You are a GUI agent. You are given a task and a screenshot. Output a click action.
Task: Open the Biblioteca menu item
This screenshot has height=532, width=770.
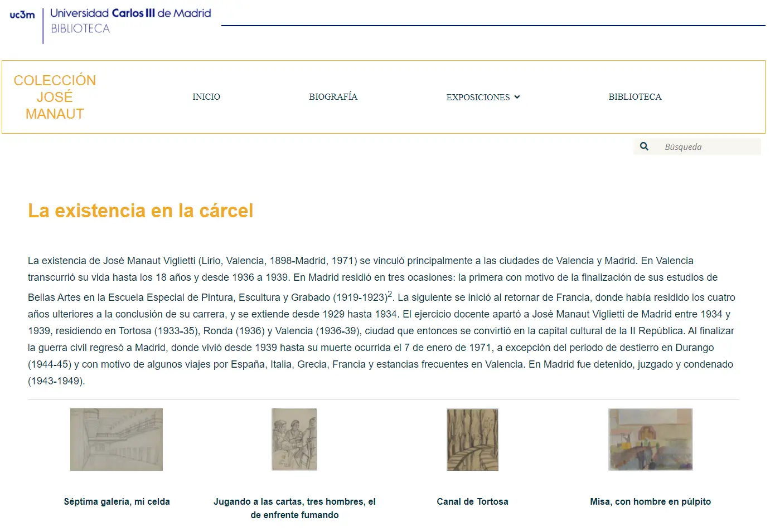tap(635, 97)
